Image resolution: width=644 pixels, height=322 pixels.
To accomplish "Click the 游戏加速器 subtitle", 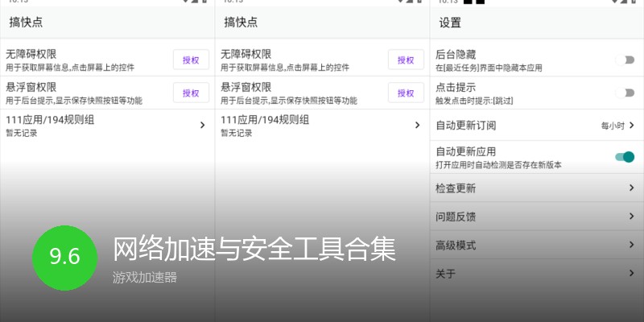I will 145,278.
